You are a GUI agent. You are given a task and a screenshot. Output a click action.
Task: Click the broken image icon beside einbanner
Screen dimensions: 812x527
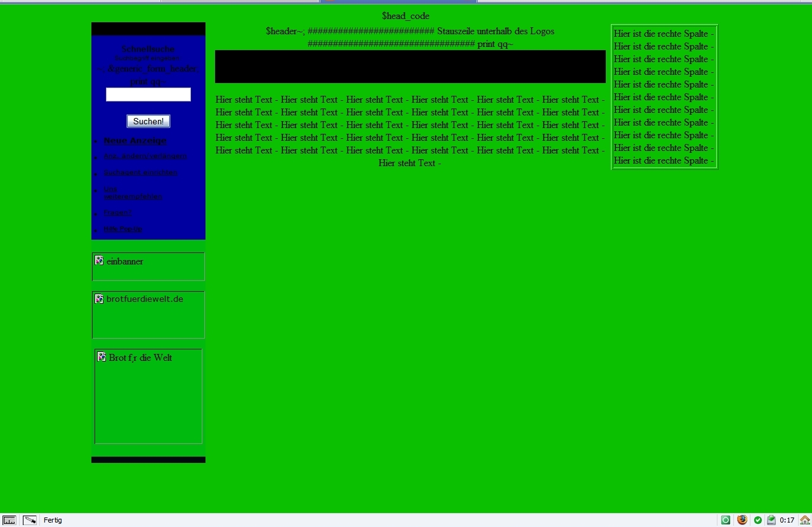click(x=100, y=261)
